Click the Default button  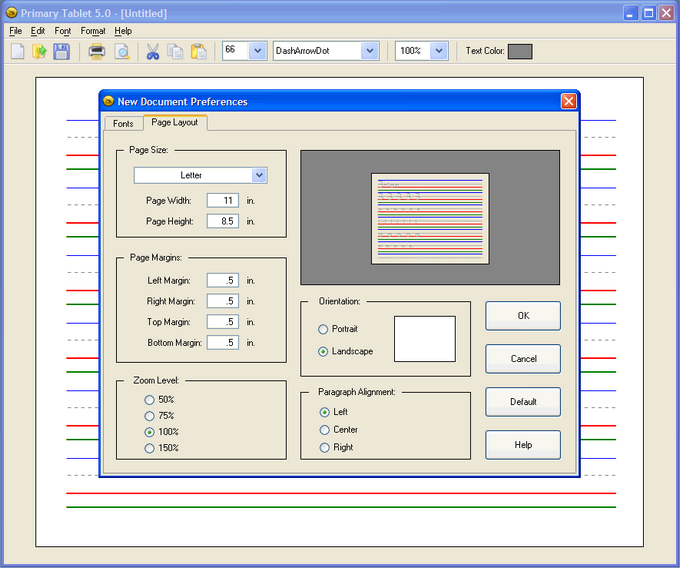(x=523, y=402)
